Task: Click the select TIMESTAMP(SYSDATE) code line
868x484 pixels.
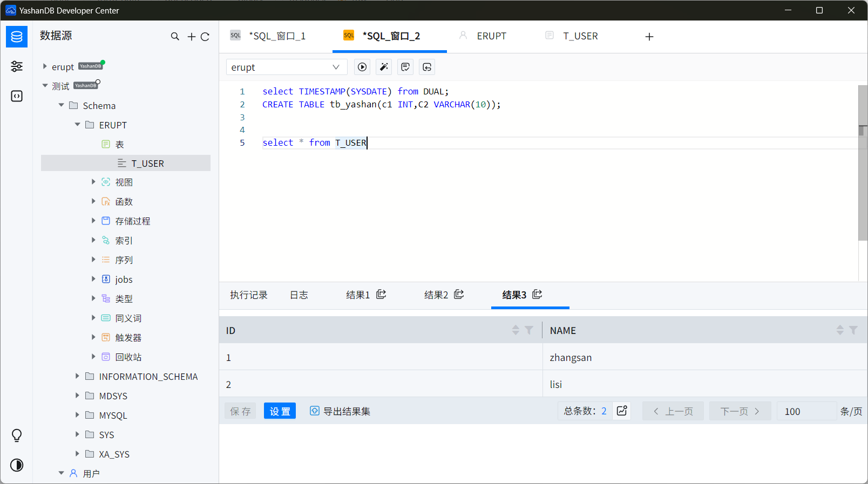Action: pos(355,91)
